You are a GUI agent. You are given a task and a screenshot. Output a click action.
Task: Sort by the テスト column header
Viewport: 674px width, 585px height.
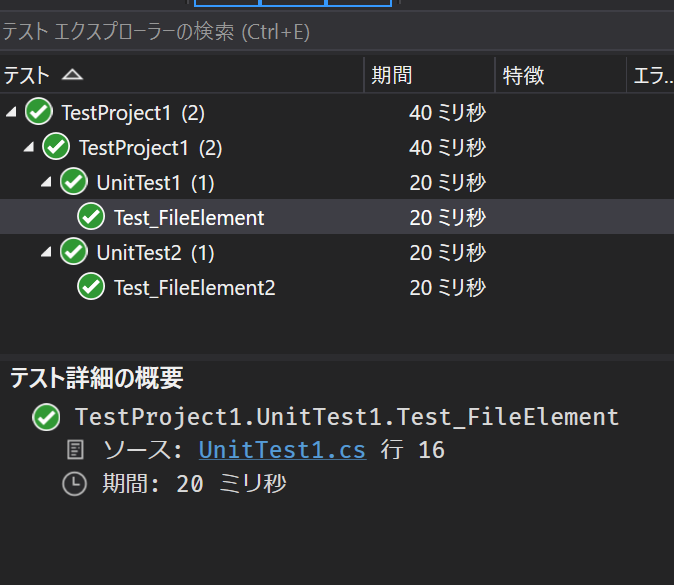coord(181,75)
